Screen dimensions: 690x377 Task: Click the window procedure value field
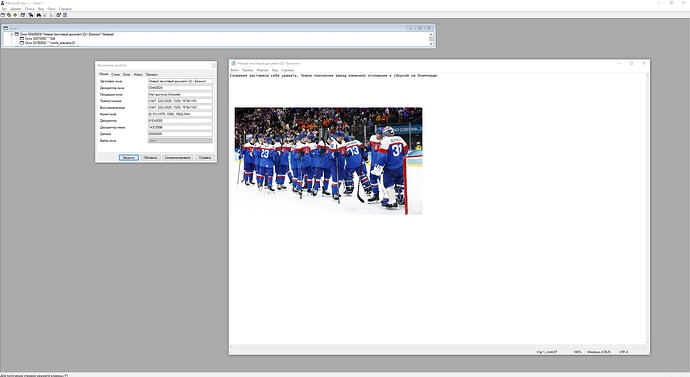coord(180,94)
